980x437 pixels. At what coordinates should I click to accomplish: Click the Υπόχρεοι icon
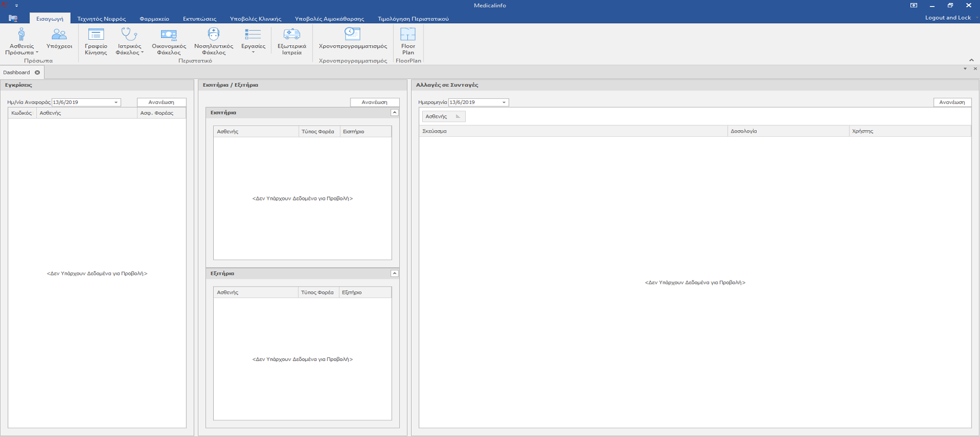click(59, 36)
